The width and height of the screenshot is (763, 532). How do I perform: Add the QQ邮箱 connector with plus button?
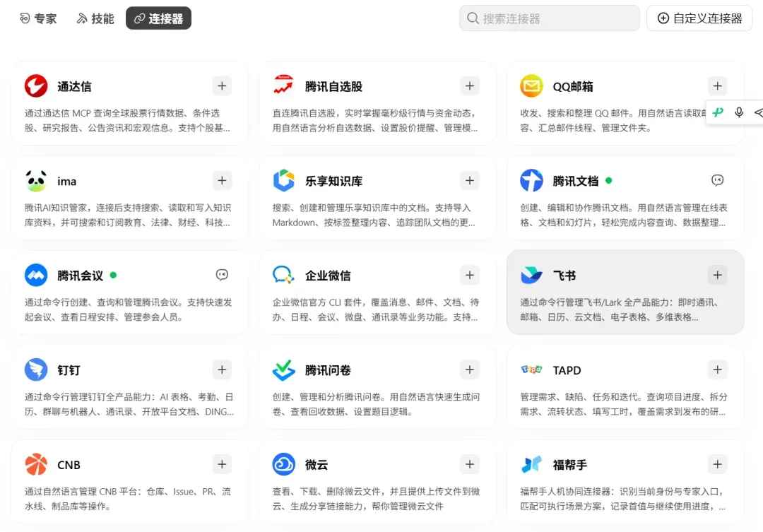[717, 86]
